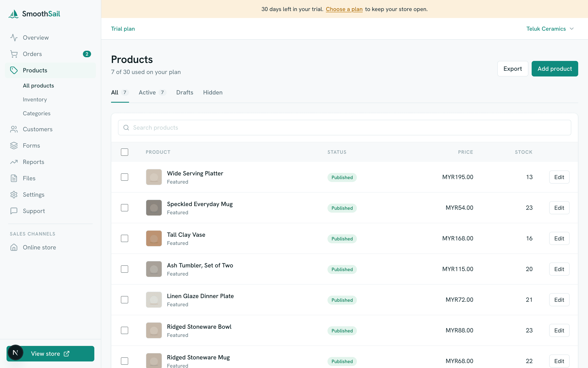The height and width of the screenshot is (368, 588).
Task: Click the Ridged Stoneware Bowl product name
Action: click(x=199, y=327)
